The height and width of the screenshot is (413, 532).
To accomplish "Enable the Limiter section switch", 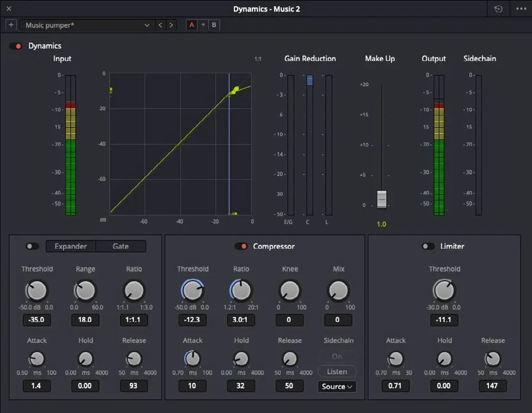I will [428, 246].
